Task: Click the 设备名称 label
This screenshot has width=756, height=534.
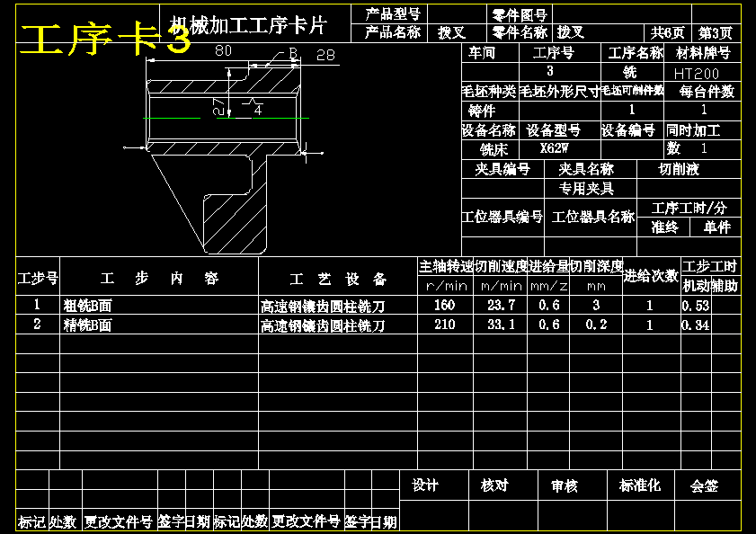Action: pyautogui.click(x=489, y=130)
